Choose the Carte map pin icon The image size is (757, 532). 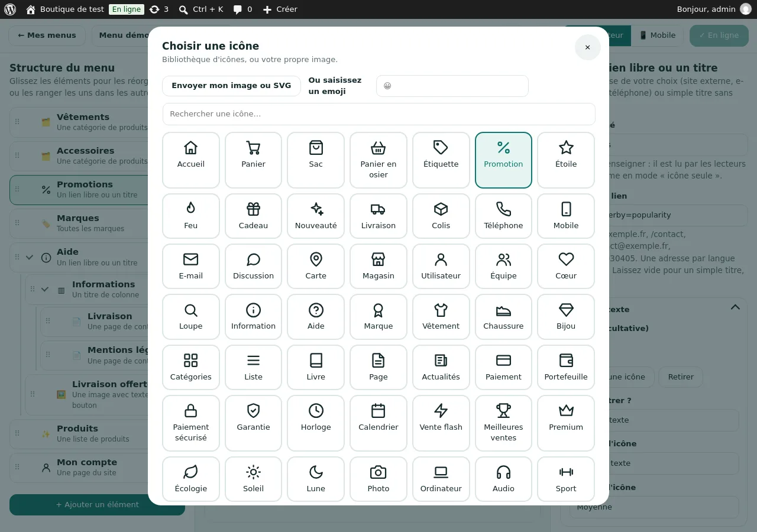click(x=316, y=267)
